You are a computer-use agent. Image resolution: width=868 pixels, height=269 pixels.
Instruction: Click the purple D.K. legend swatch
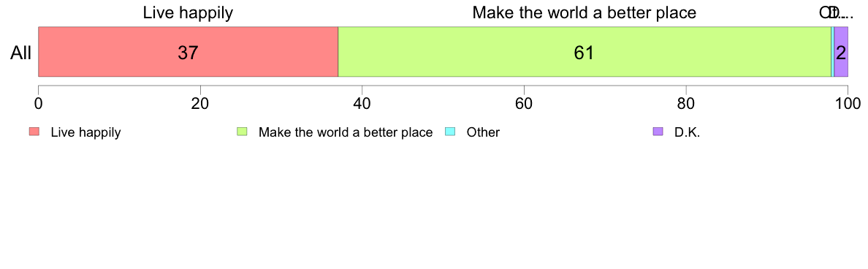pos(658,132)
